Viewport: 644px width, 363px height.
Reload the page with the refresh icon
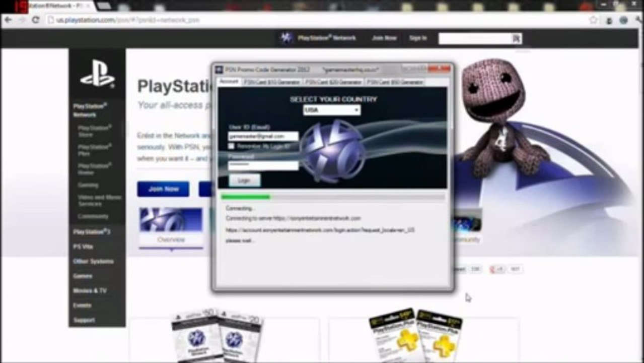click(x=35, y=20)
